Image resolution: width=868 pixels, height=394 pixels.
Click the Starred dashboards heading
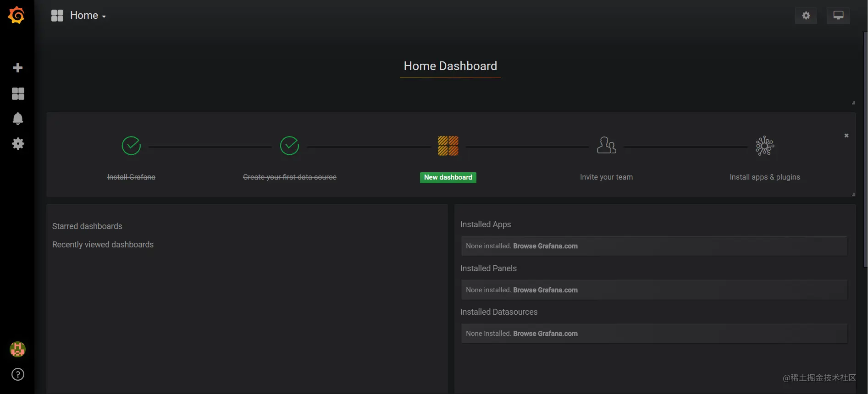pos(87,226)
